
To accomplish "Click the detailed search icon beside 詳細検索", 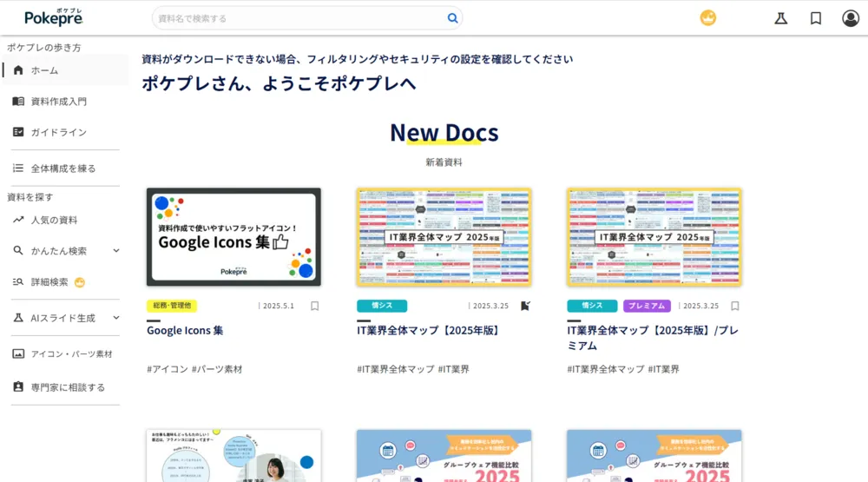I will 18,282.
